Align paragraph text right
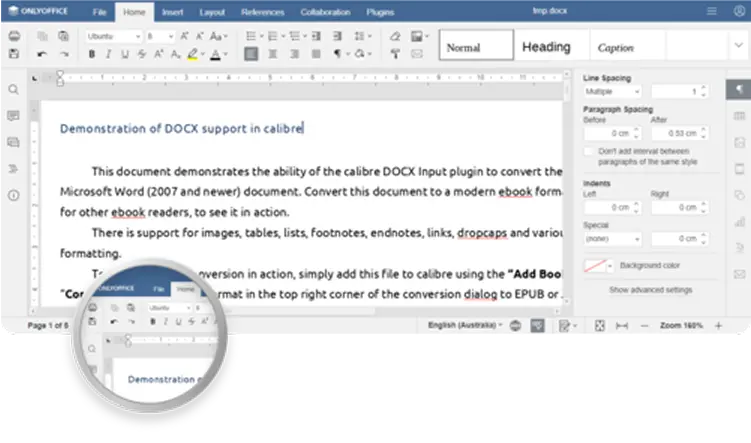 pyautogui.click(x=294, y=54)
